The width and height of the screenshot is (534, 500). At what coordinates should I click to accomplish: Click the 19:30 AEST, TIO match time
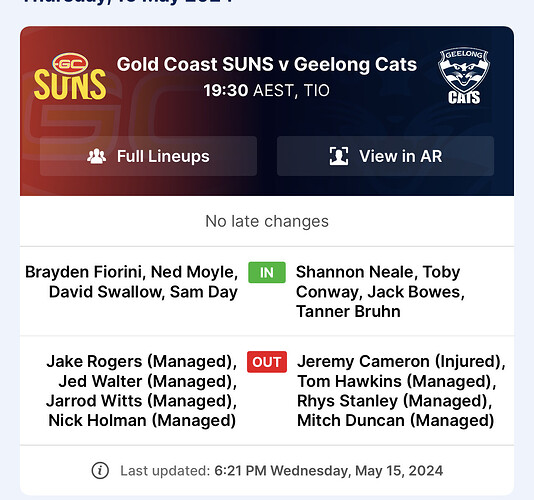267,91
